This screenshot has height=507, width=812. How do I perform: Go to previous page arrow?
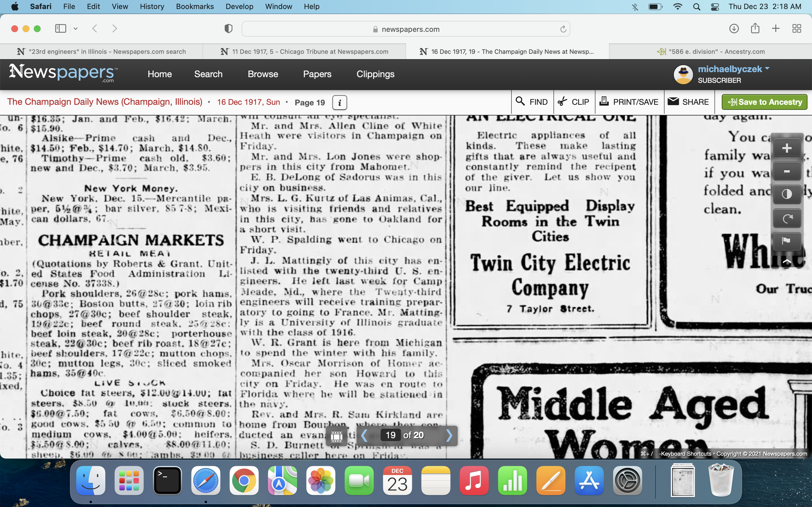(364, 435)
